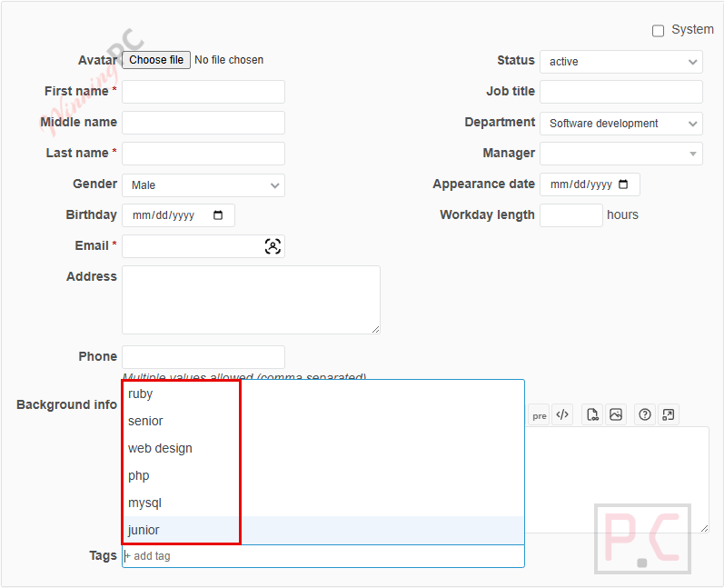Screen dimensions: 724x588
Task: Click the Email input field
Action: coord(203,246)
